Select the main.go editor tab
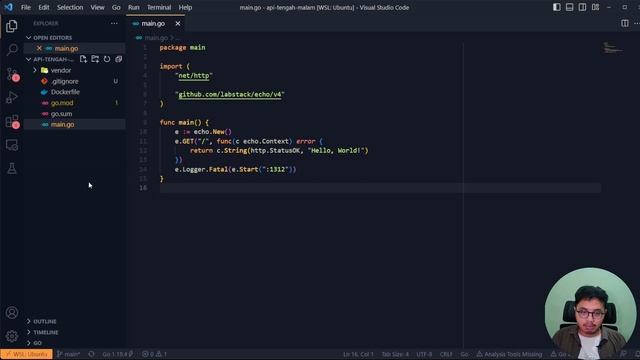Screen dimensions: 640x360 coord(156,24)
